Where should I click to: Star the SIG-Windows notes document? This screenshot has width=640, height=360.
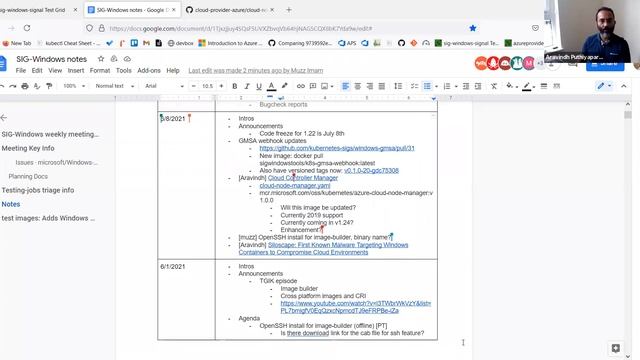(101, 59)
